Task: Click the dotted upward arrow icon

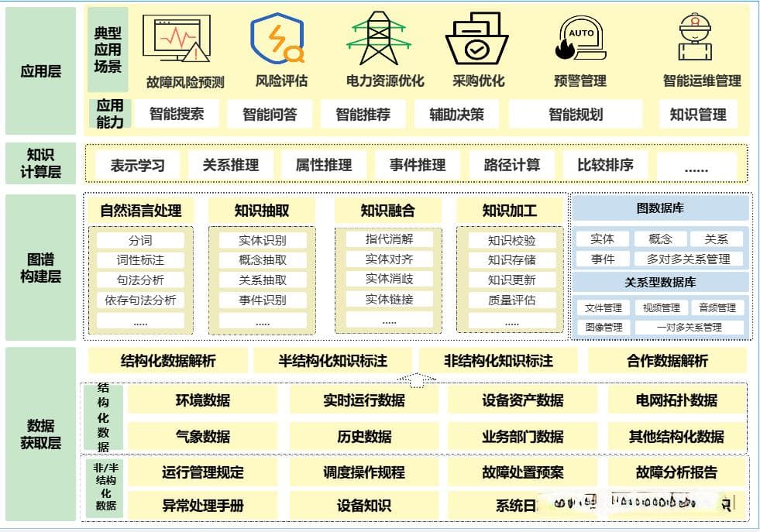Action: point(416,380)
